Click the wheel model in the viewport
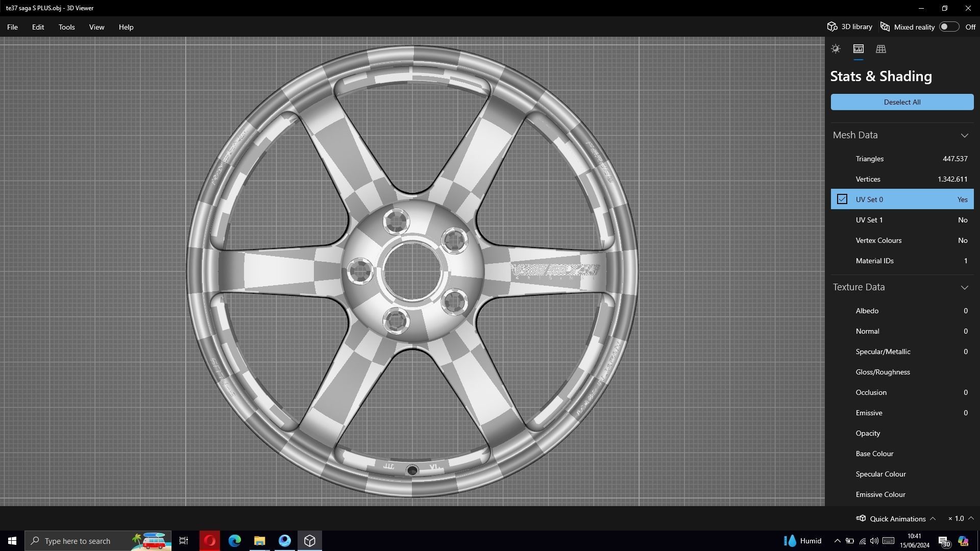The image size is (980, 551). [412, 271]
